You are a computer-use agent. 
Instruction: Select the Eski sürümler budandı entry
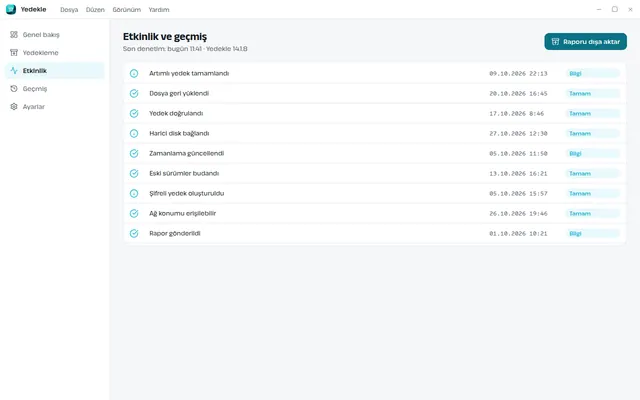coord(375,173)
